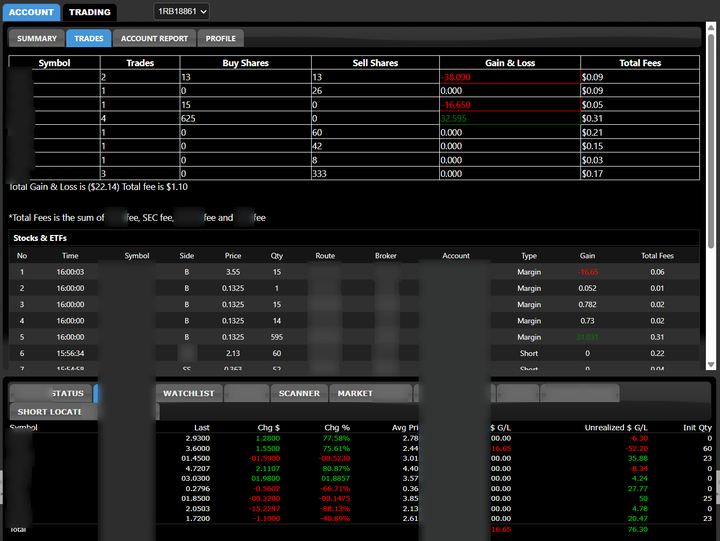The width and height of the screenshot is (720, 541).
Task: Click the Total Gain & Loss summary line
Action: [98, 187]
